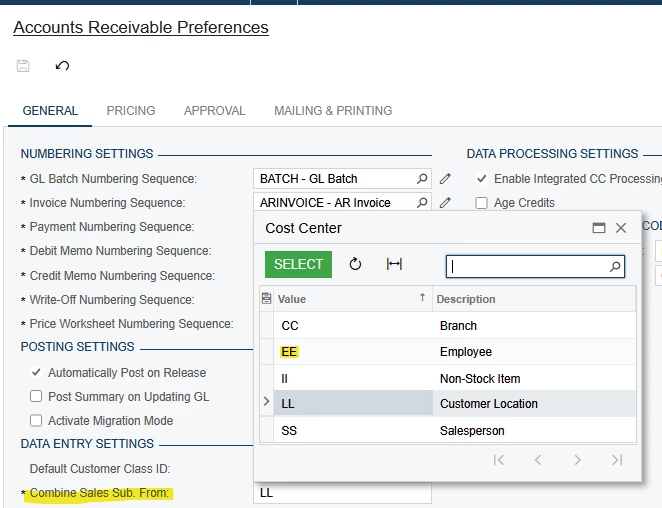This screenshot has height=508, width=662.
Task: Enable Post Summary on Updating GL
Action: coord(37,397)
